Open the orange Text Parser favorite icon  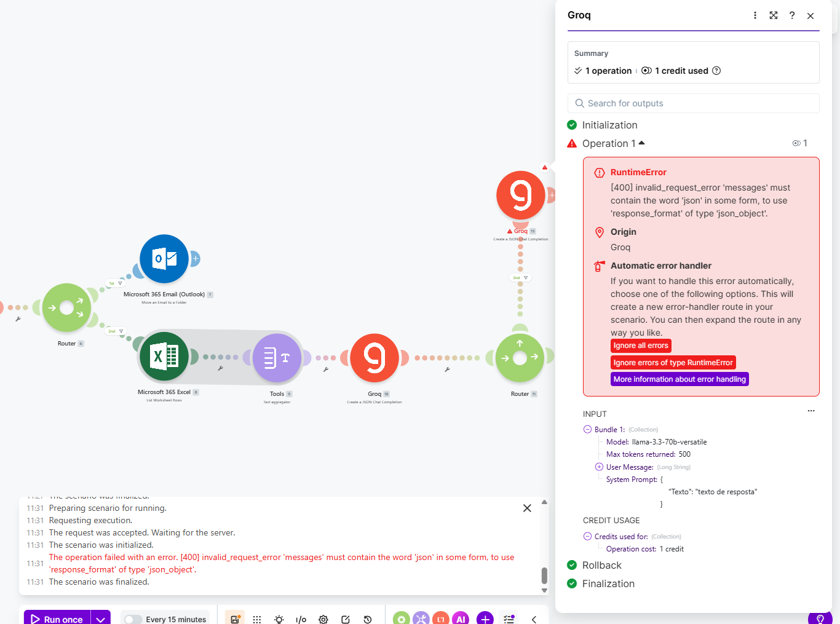point(441,619)
